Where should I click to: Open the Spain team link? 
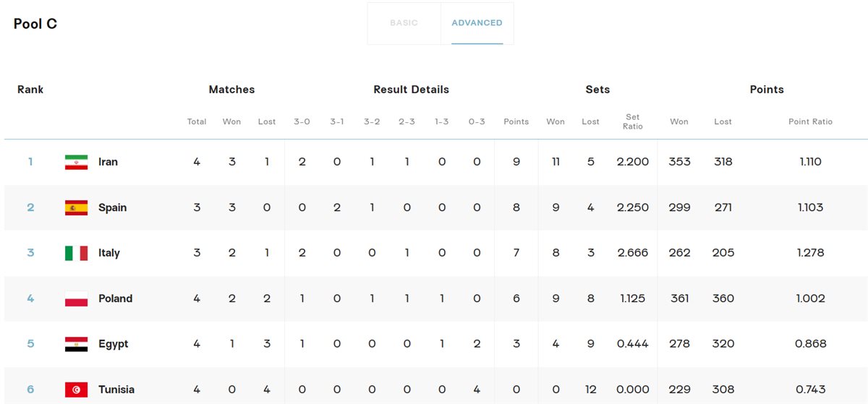(x=112, y=207)
